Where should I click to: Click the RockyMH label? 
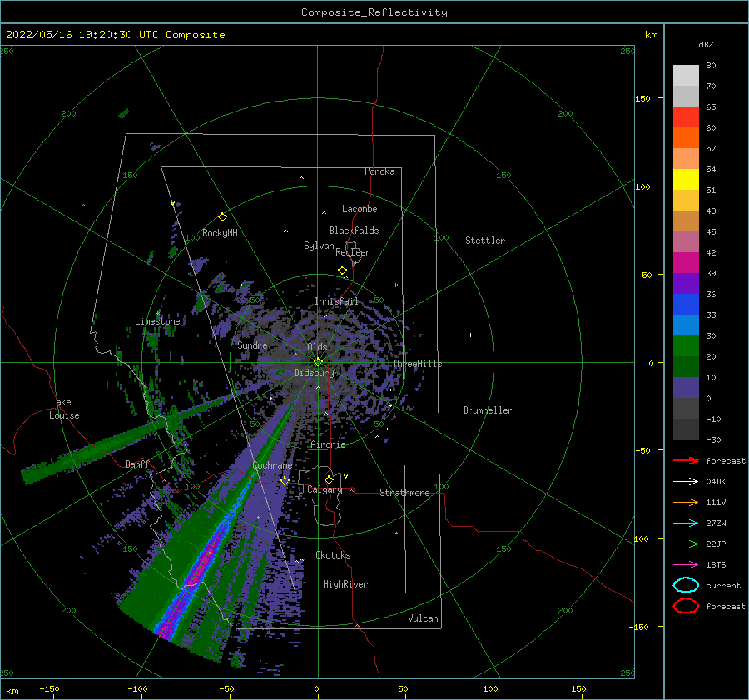tap(220, 233)
